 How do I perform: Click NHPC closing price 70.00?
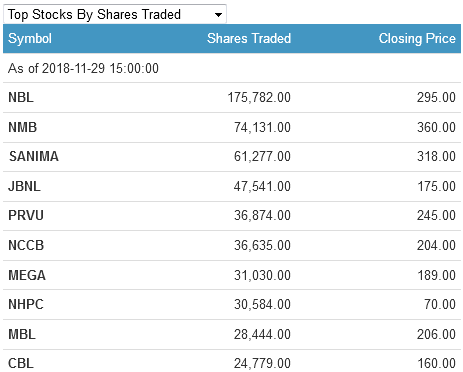[x=440, y=304]
